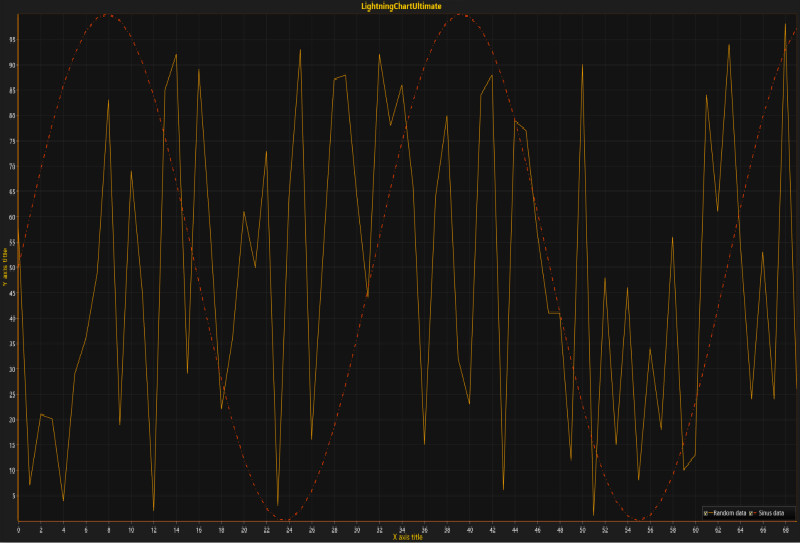Click the X axis title label
Image resolution: width=800 pixels, height=543 pixels.
[x=409, y=537]
